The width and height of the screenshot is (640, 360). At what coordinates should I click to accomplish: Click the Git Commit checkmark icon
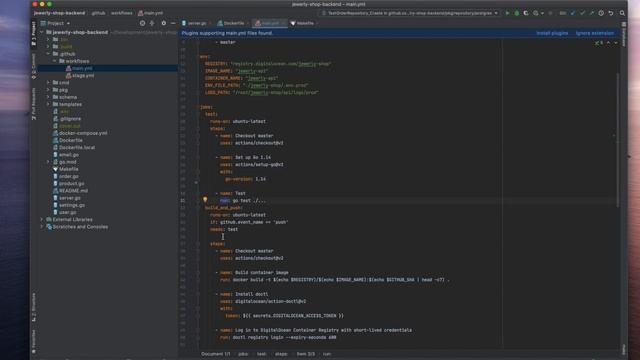(x=582, y=13)
